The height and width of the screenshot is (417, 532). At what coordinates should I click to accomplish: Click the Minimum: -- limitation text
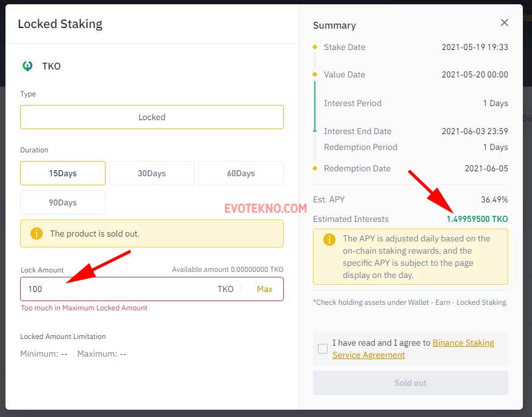44,354
